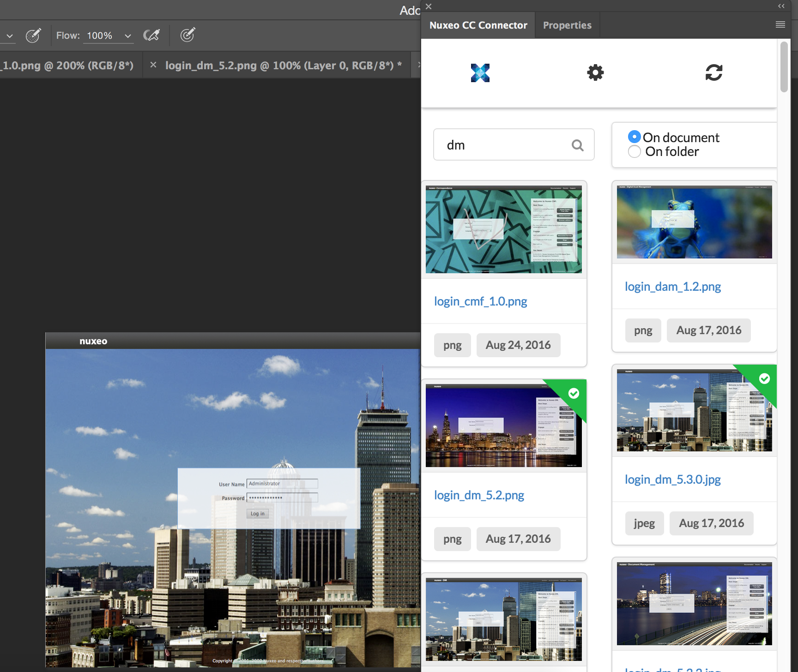Open the login_cmf_1.0.png link

[x=480, y=301]
